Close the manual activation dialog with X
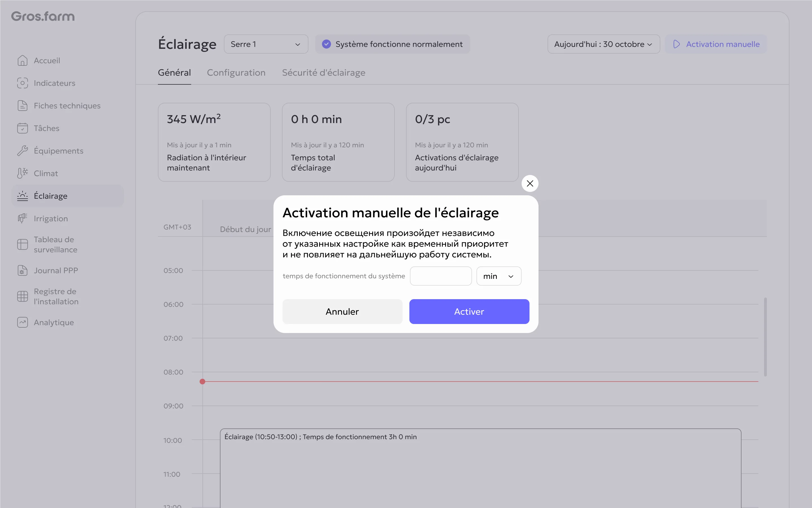Image resolution: width=812 pixels, height=508 pixels. [530, 183]
